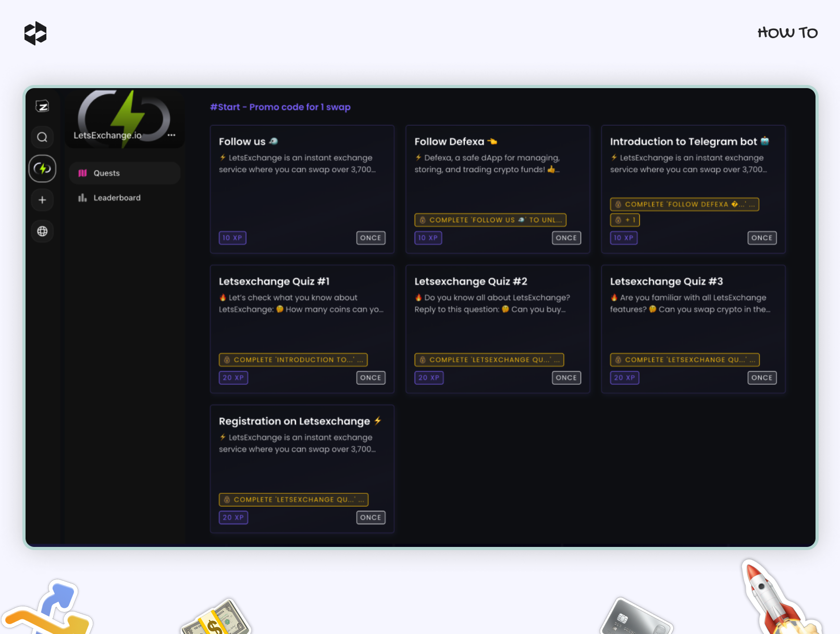Image resolution: width=840 pixels, height=634 pixels.
Task: Click the requirement tag on Quiz #2 card
Action: (x=489, y=360)
